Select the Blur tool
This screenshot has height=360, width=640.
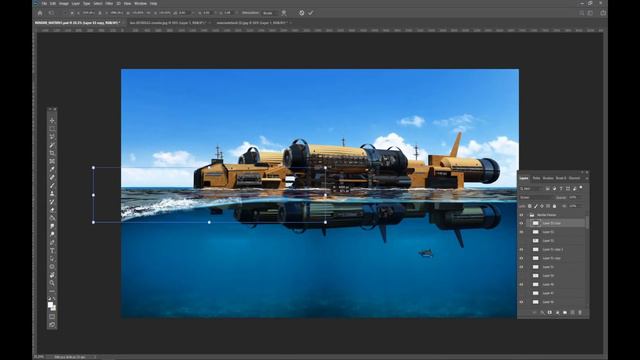(x=52, y=226)
